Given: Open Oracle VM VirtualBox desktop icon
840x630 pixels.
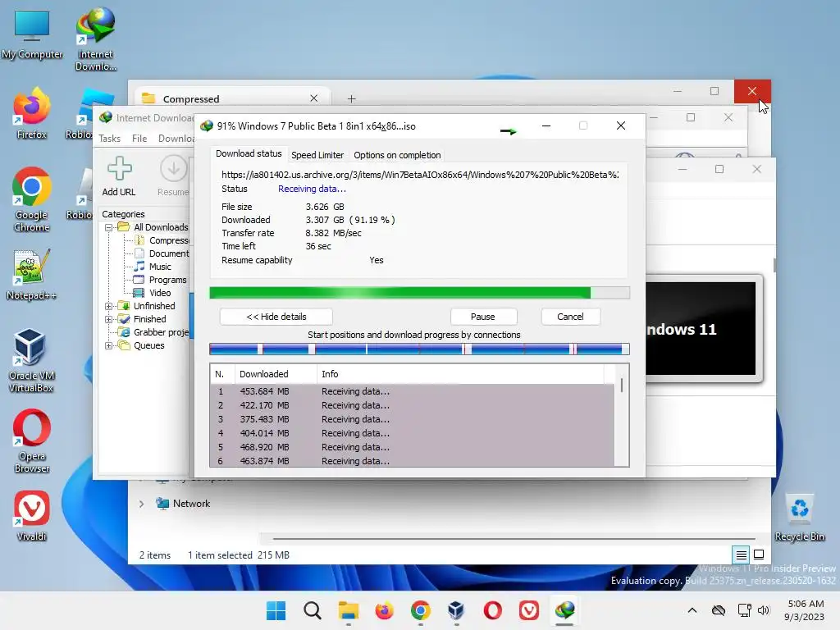Looking at the screenshot, I should [32, 361].
